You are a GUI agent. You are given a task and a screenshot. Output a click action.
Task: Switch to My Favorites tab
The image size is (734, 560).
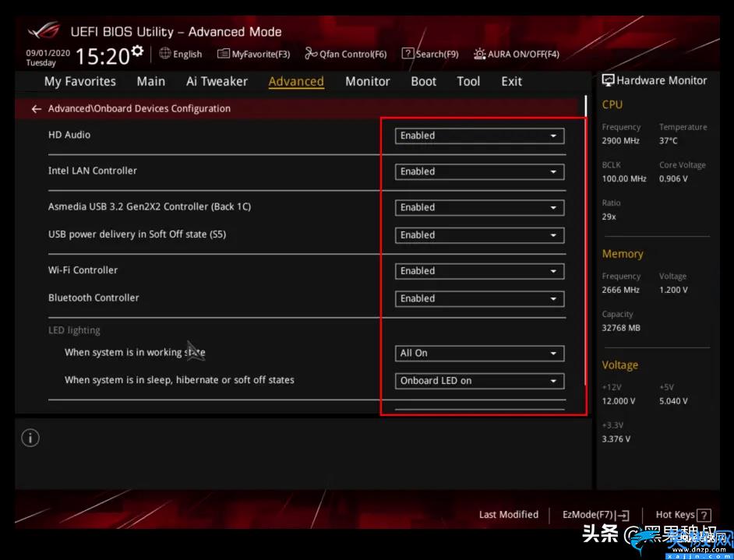tap(80, 82)
